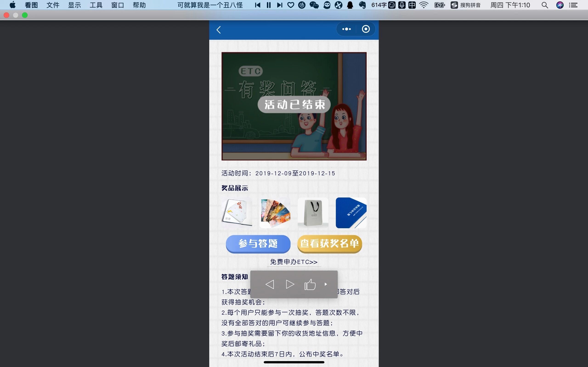The width and height of the screenshot is (588, 367).
Task: Open the 工具 menu
Action: (96, 5)
